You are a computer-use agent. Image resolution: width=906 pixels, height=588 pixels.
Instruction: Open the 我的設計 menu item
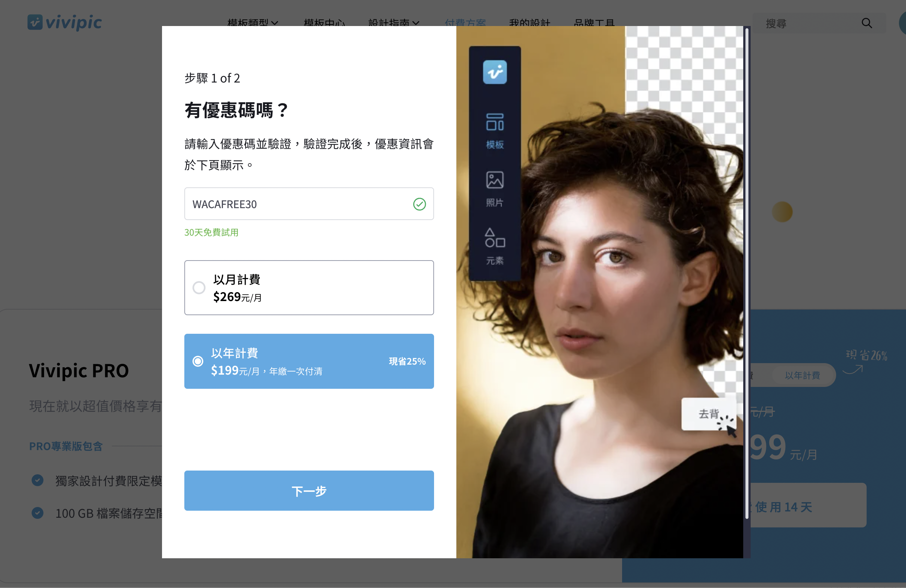(530, 23)
